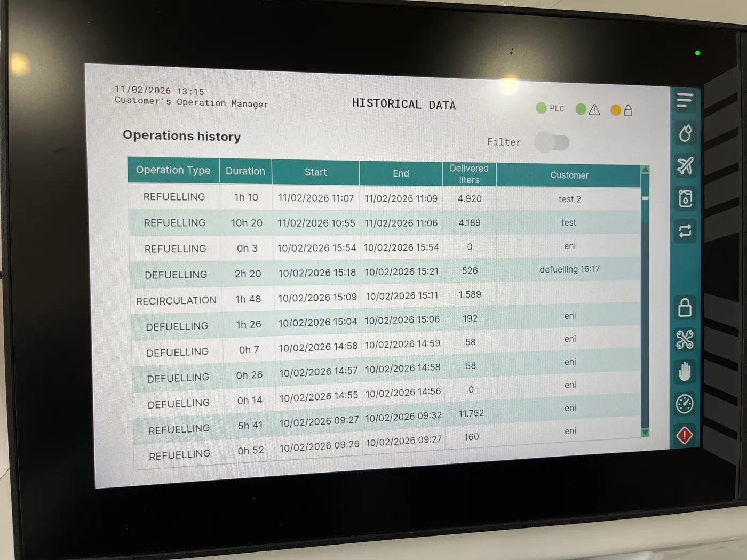This screenshot has width=747, height=560.
Task: Open the fuel drop icon
Action: [x=686, y=133]
